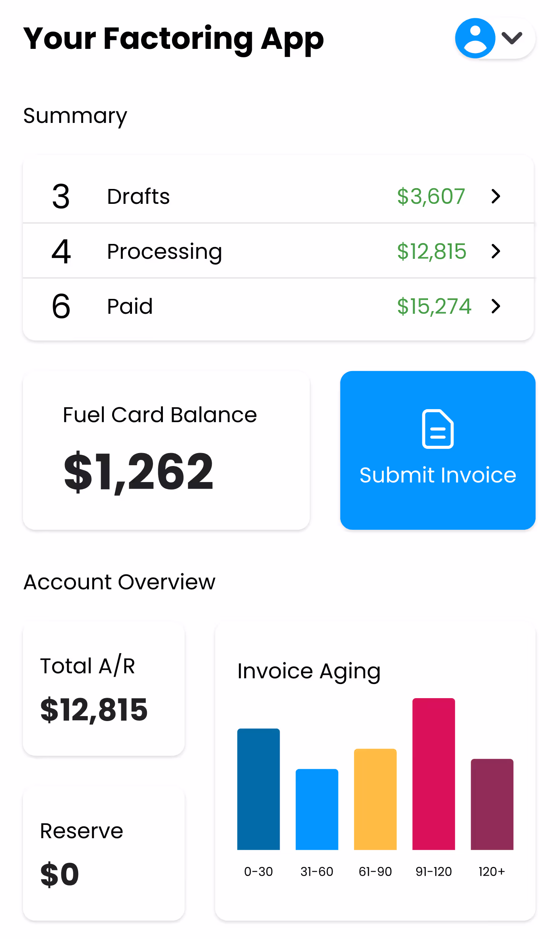Click the document icon in Submit Invoice
Viewport: 560px width, 939px height.
(x=438, y=429)
